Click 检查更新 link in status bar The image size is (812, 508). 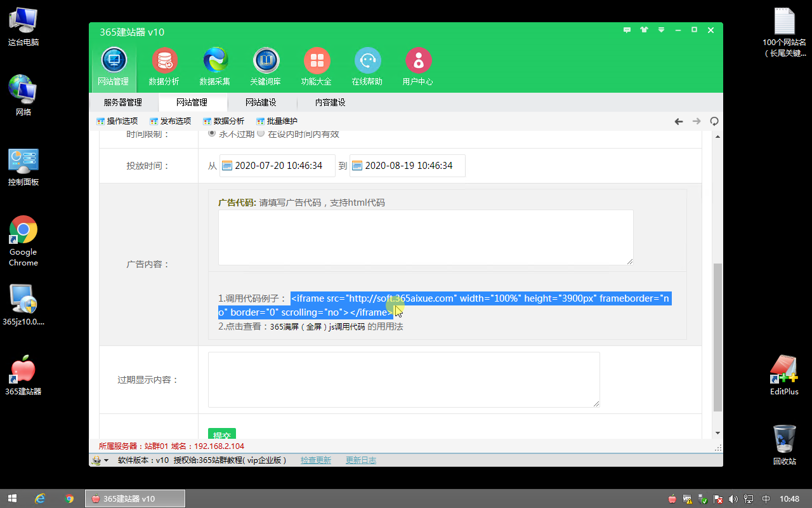[316, 460]
